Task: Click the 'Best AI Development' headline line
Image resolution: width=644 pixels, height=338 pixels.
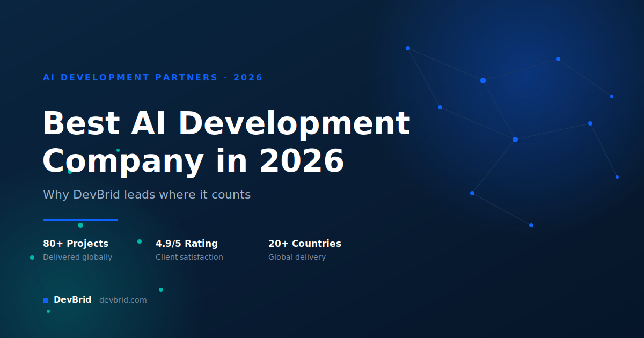Action: (x=226, y=123)
